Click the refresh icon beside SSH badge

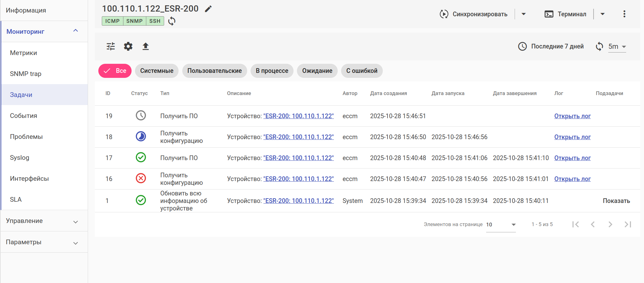click(x=172, y=21)
